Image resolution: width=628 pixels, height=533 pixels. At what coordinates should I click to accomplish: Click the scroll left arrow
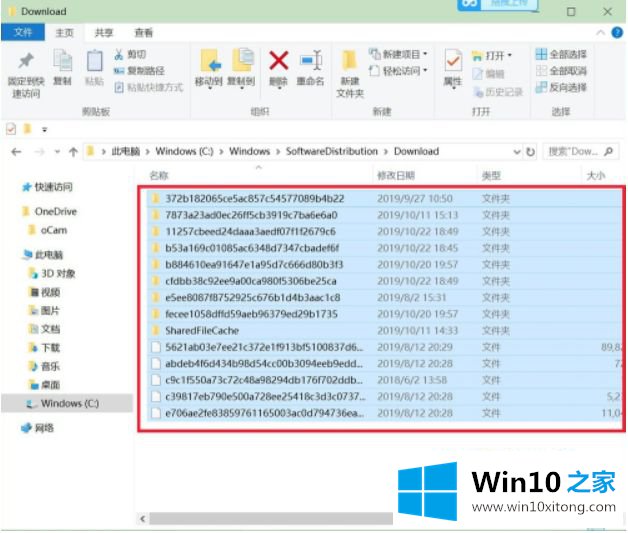[x=143, y=519]
